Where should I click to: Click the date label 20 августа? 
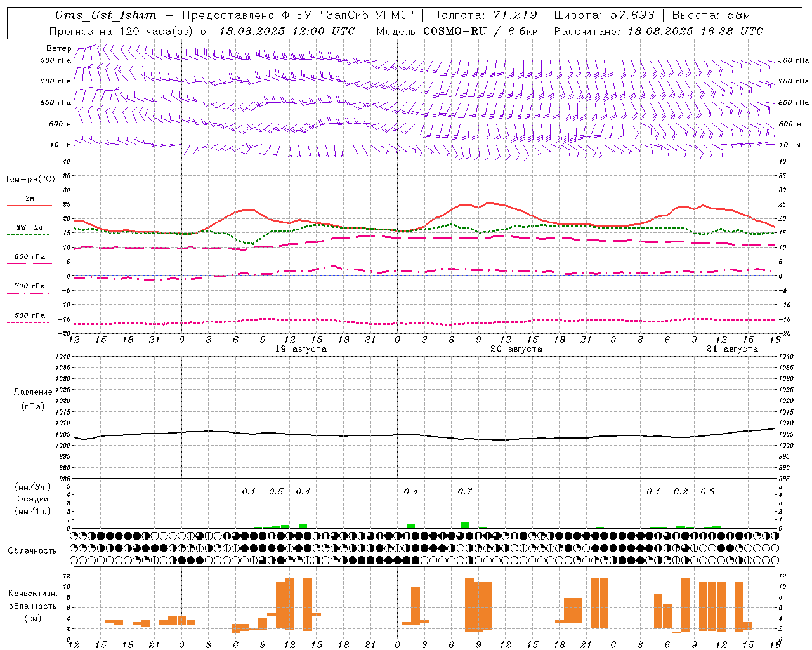click(x=516, y=349)
